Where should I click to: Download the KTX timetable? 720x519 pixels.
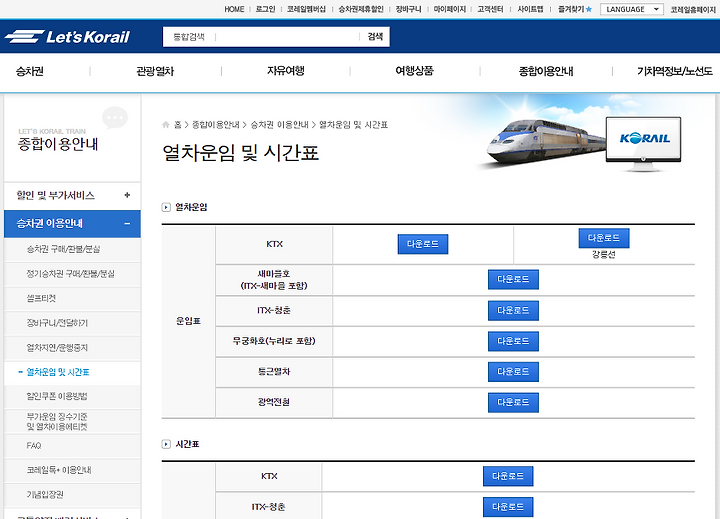click(508, 476)
